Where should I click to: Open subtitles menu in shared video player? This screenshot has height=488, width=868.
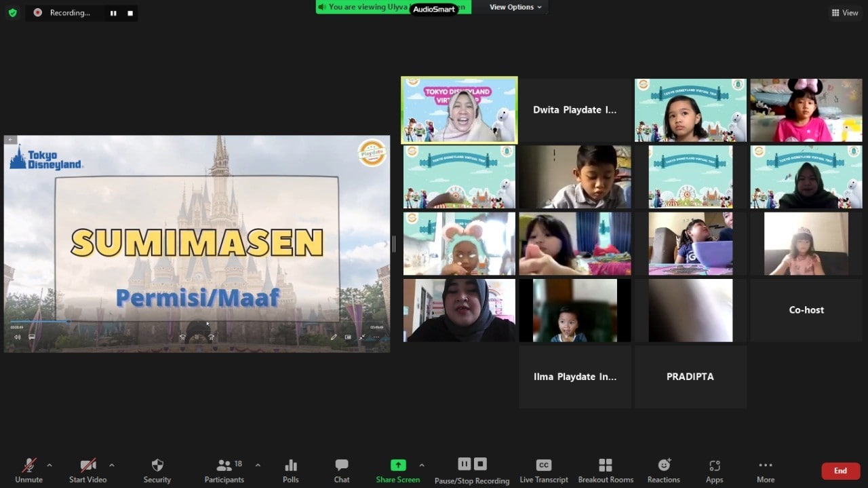pos(32,337)
